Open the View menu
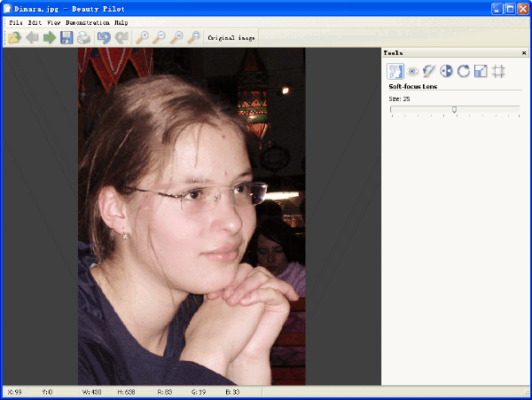 coord(54,22)
